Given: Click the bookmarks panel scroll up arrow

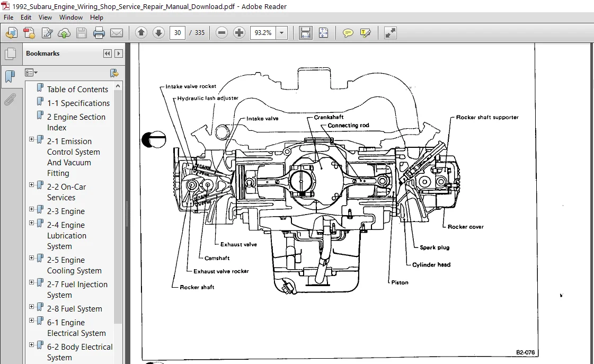Looking at the screenshot, I should [x=118, y=86].
